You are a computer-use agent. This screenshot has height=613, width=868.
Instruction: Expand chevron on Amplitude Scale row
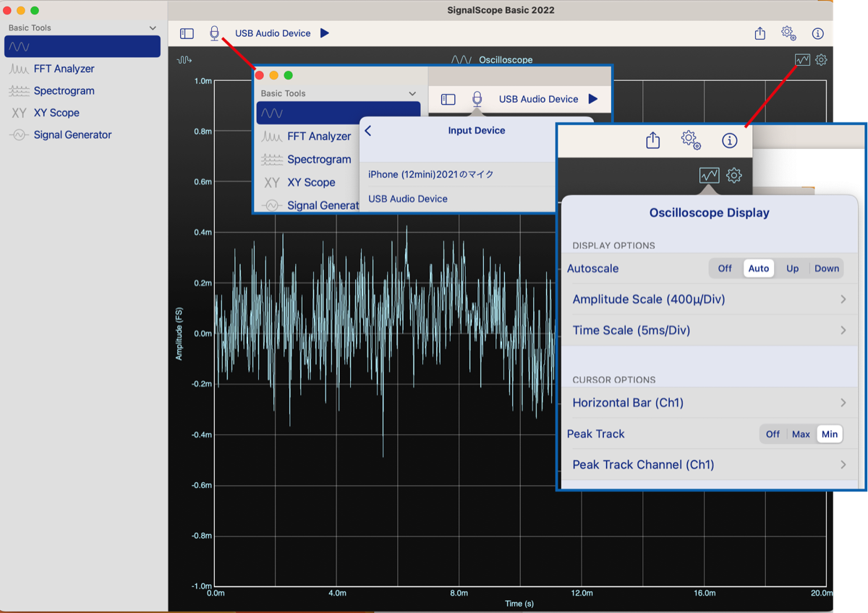pyautogui.click(x=843, y=299)
